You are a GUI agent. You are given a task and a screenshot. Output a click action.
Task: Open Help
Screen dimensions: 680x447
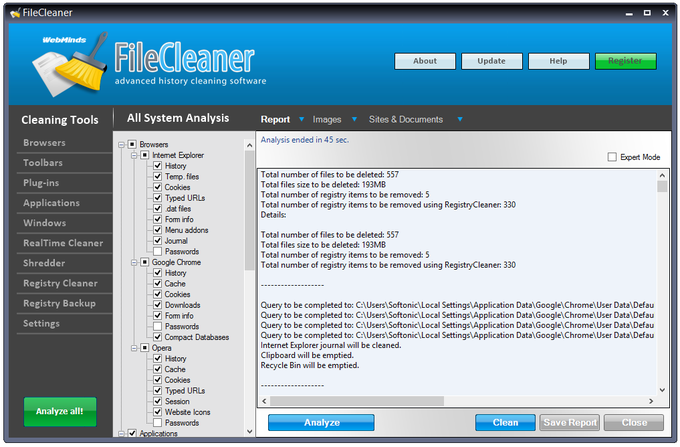(x=558, y=61)
